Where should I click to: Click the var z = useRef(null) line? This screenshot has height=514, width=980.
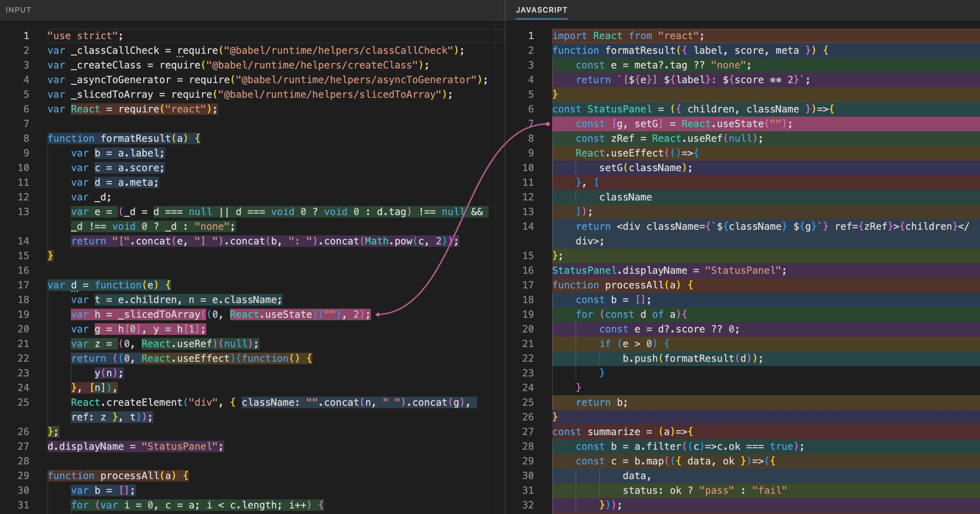pyautogui.click(x=165, y=344)
